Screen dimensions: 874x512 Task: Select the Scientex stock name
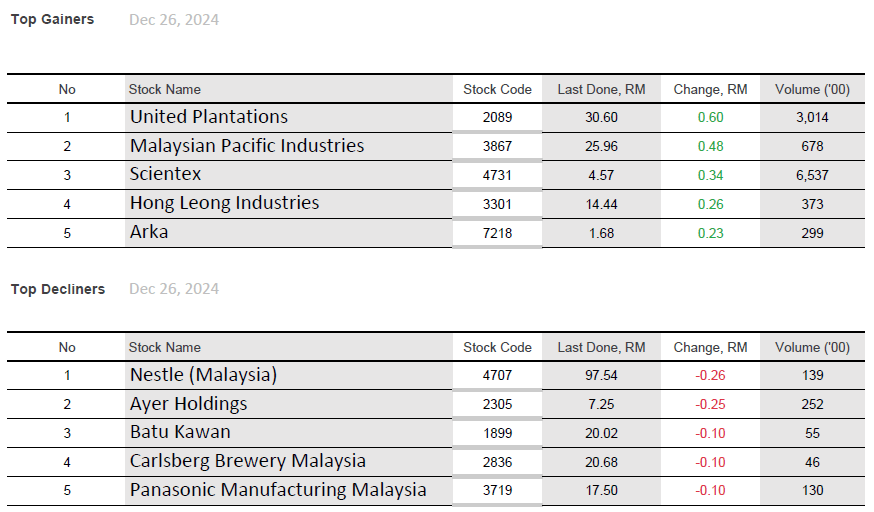click(x=166, y=174)
